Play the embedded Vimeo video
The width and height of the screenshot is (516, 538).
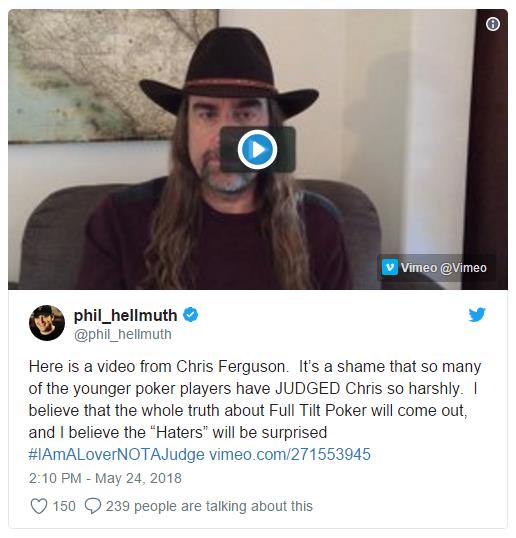pos(257,150)
